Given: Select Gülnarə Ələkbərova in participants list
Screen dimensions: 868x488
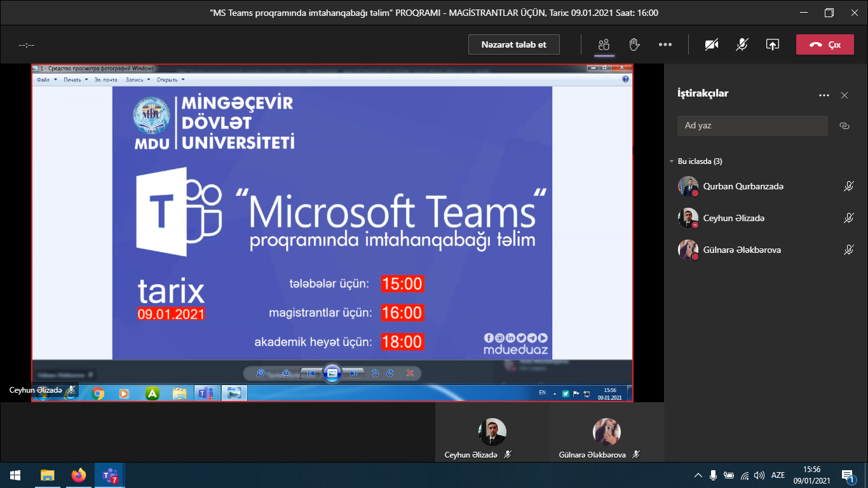Looking at the screenshot, I should click(x=742, y=250).
